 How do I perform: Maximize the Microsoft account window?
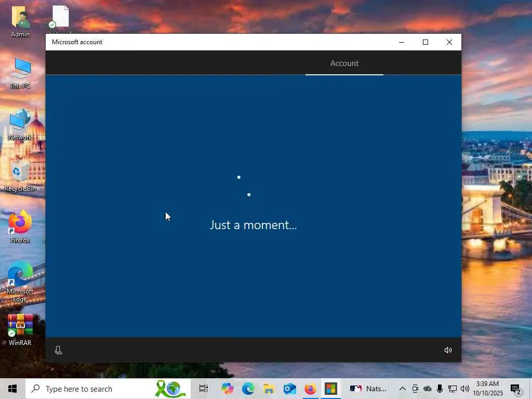(x=425, y=42)
